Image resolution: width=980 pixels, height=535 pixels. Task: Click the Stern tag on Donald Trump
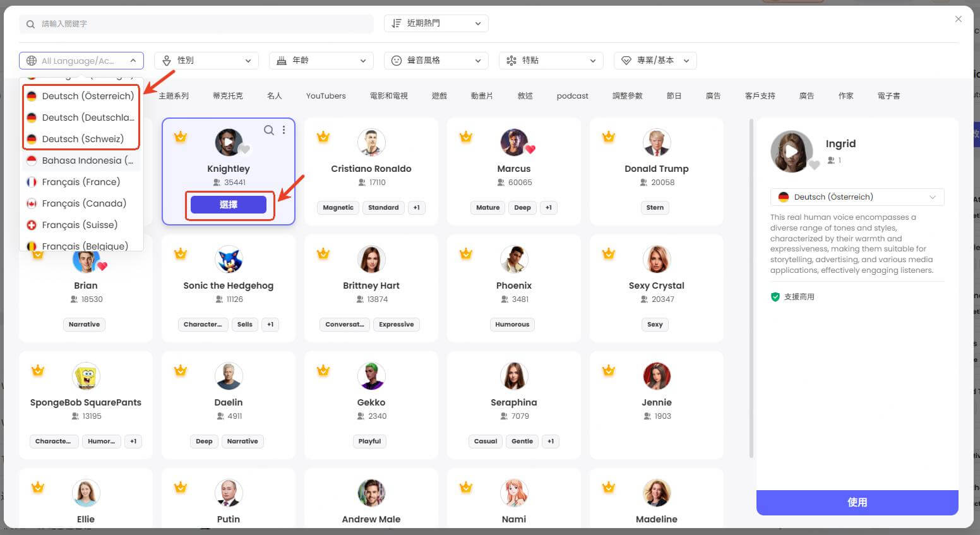655,208
